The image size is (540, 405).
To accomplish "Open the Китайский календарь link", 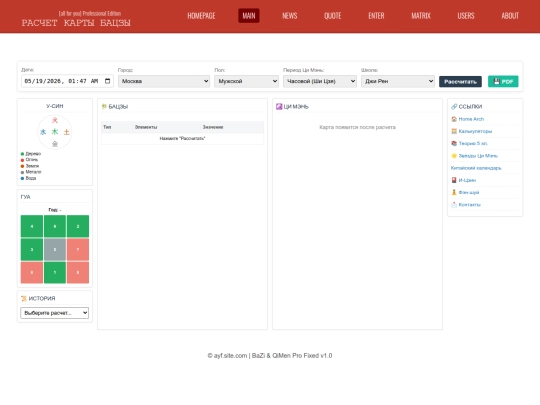I will coord(476,168).
